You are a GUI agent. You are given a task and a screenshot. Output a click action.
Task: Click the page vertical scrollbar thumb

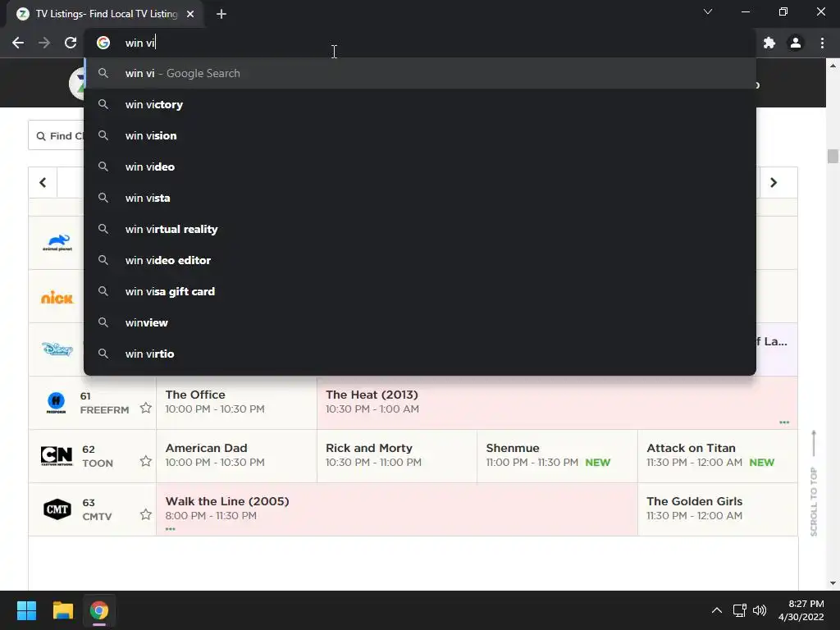(833, 156)
